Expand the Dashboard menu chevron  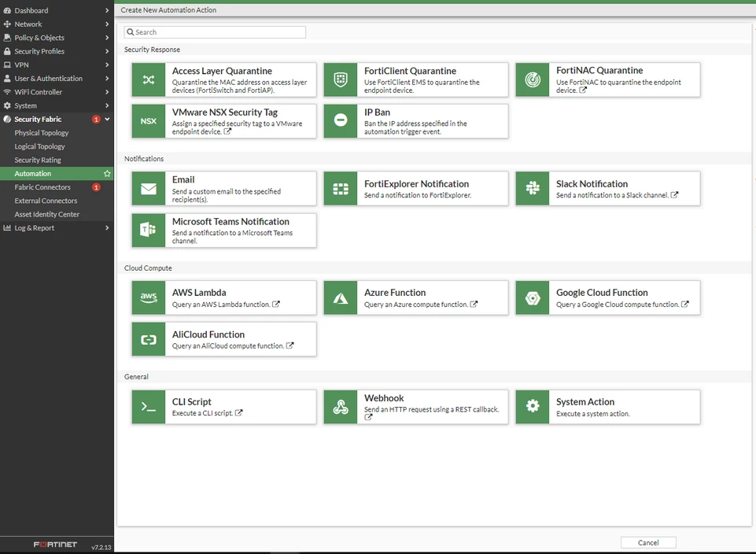point(107,10)
